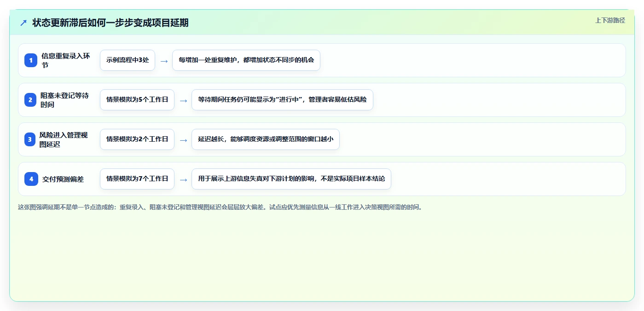Click the step number 1 badge
Viewport: 644px width, 311px height.
click(x=31, y=60)
